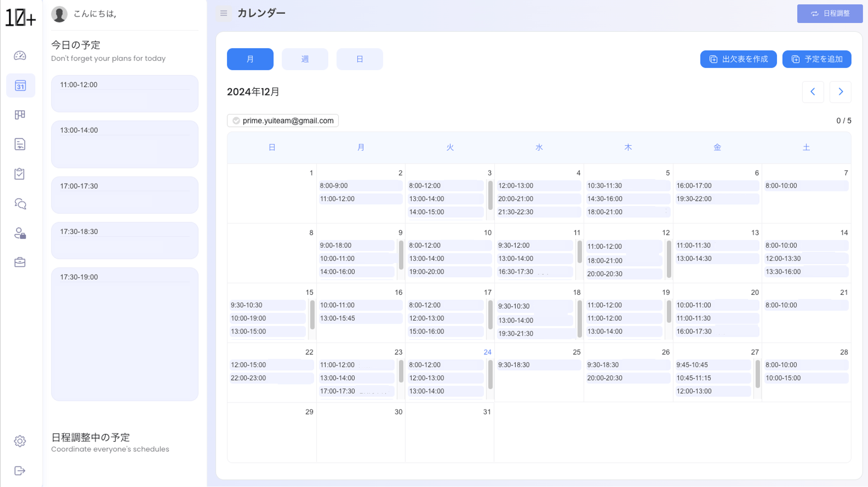
Task: Open the 11:00-12:00 card in today's plans
Action: 125,94
